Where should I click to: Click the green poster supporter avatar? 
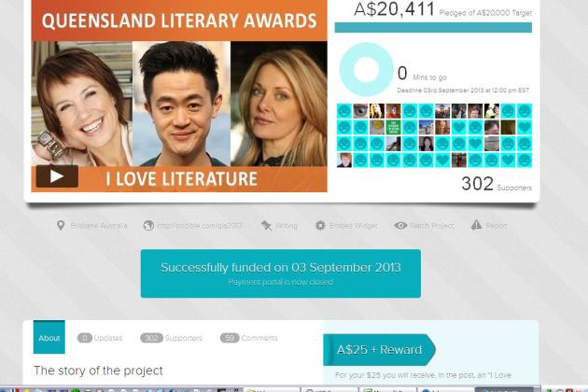pos(393,128)
